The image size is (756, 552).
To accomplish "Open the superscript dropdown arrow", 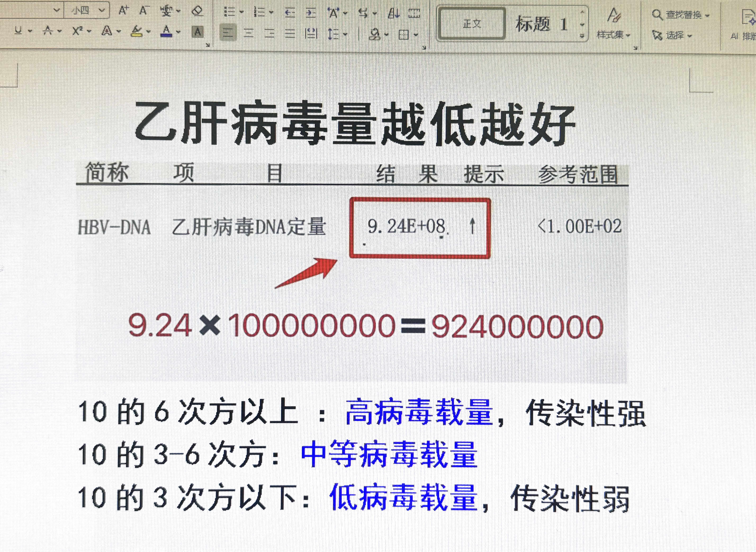I will (89, 31).
